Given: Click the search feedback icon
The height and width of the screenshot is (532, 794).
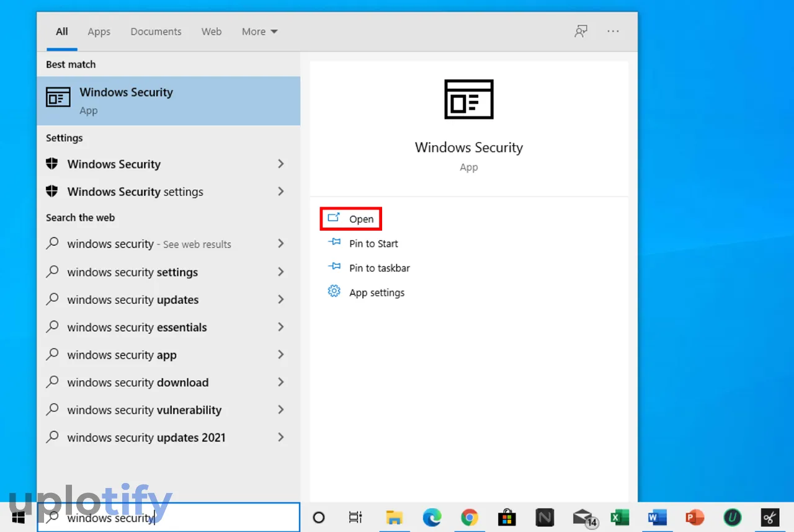Looking at the screenshot, I should [x=581, y=32].
